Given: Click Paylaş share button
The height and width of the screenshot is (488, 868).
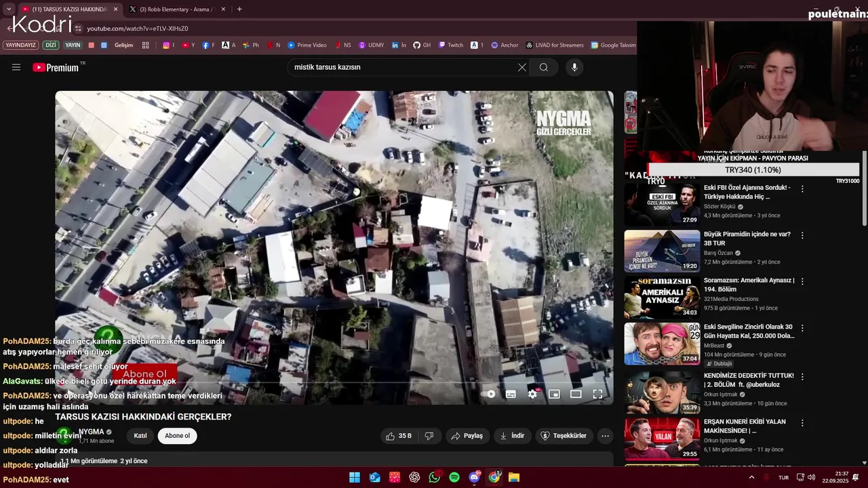Looking at the screenshot, I should point(467,436).
